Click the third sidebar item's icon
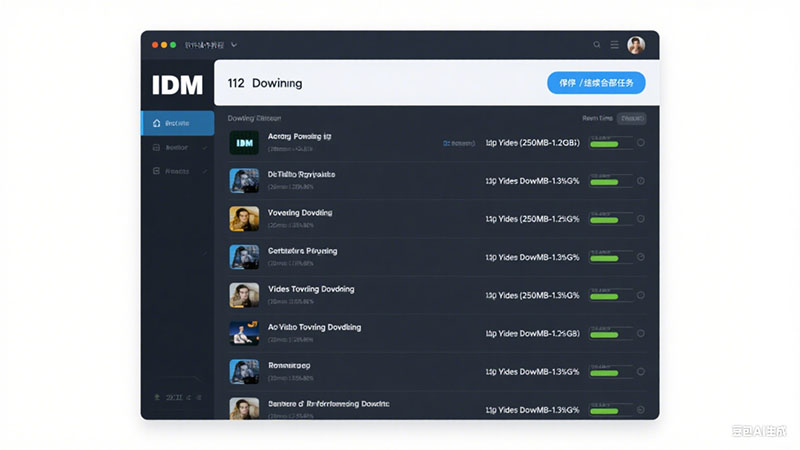Image resolution: width=800 pixels, height=450 pixels. pyautogui.click(x=157, y=171)
